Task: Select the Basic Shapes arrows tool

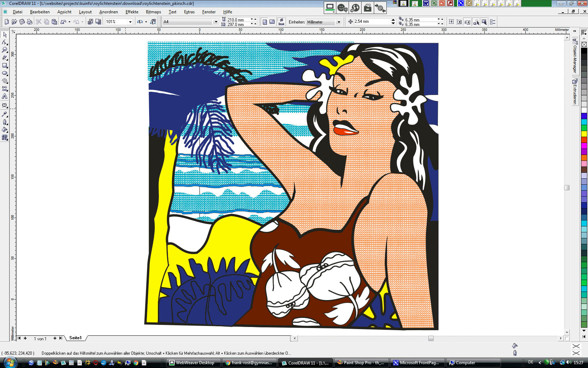Action: [5, 89]
